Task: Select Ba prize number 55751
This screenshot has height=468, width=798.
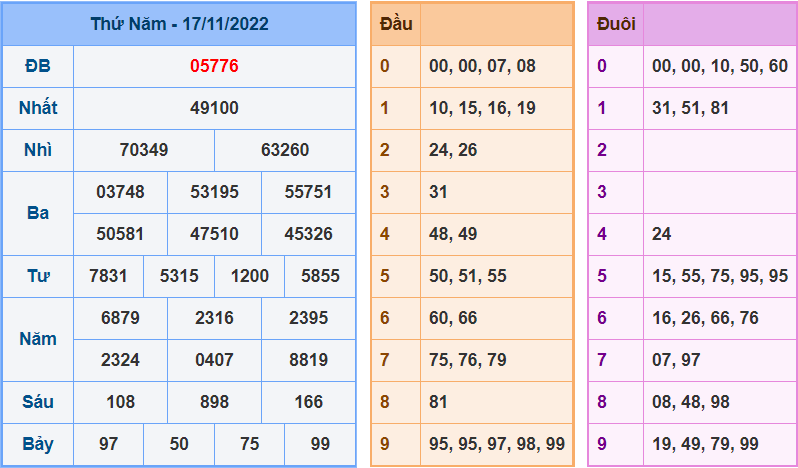Action: click(x=308, y=192)
